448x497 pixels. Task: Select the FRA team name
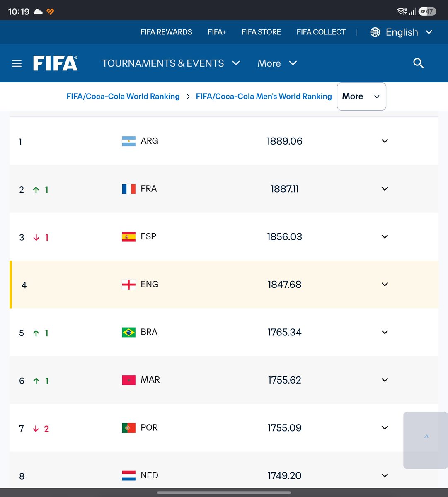pyautogui.click(x=149, y=189)
